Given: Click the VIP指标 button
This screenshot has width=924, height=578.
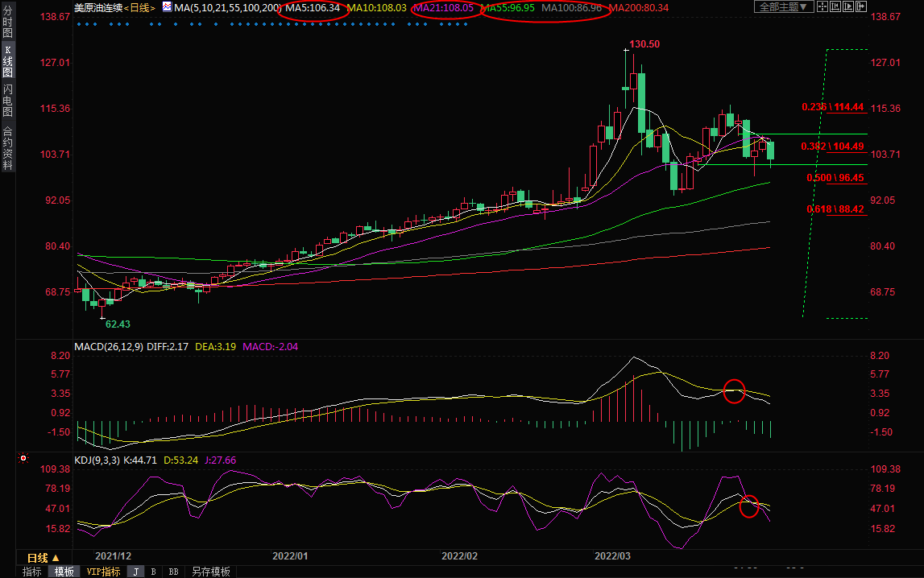Looking at the screenshot, I should coord(102,572).
